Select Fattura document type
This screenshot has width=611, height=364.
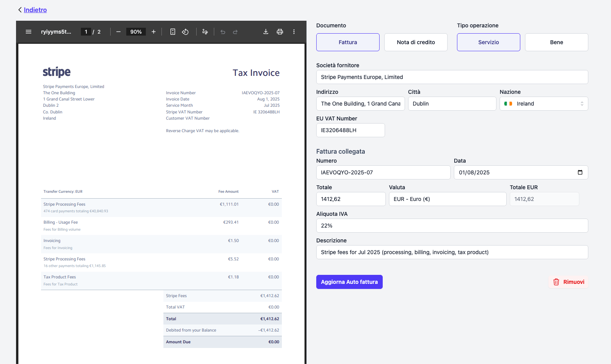tap(348, 42)
